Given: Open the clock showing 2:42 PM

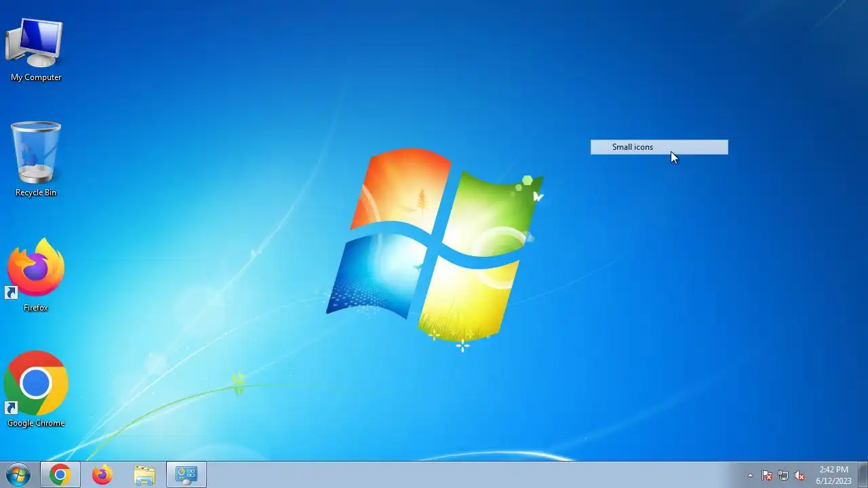Looking at the screenshot, I should tap(833, 475).
